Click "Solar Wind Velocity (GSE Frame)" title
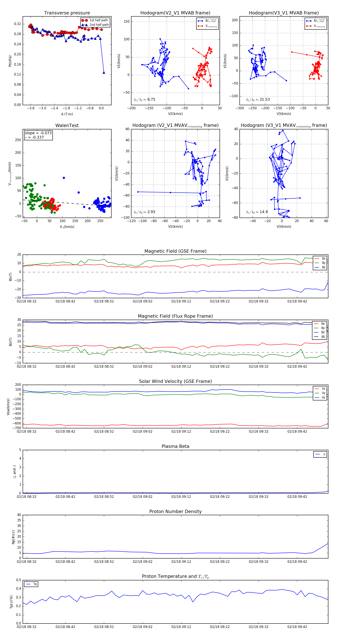 pos(175,381)
